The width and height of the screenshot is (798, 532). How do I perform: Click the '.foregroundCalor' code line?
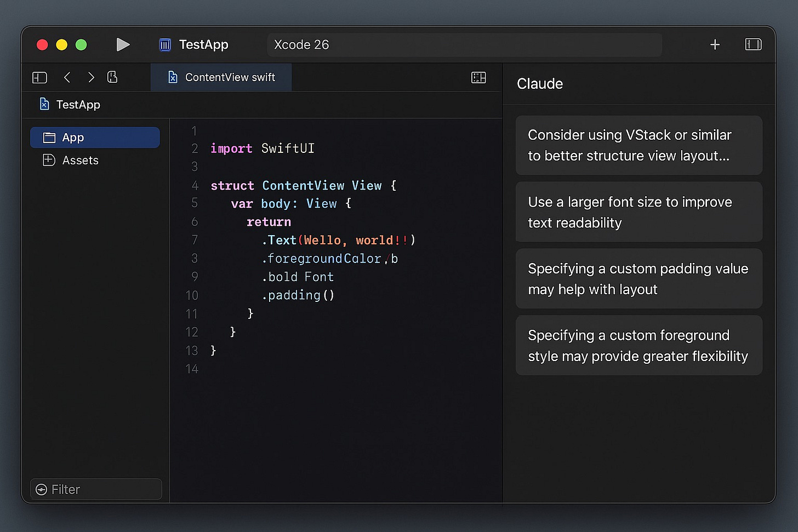[330, 259]
